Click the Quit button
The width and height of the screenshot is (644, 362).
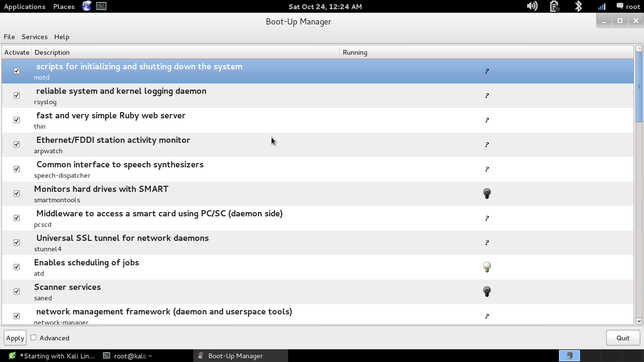tap(623, 338)
